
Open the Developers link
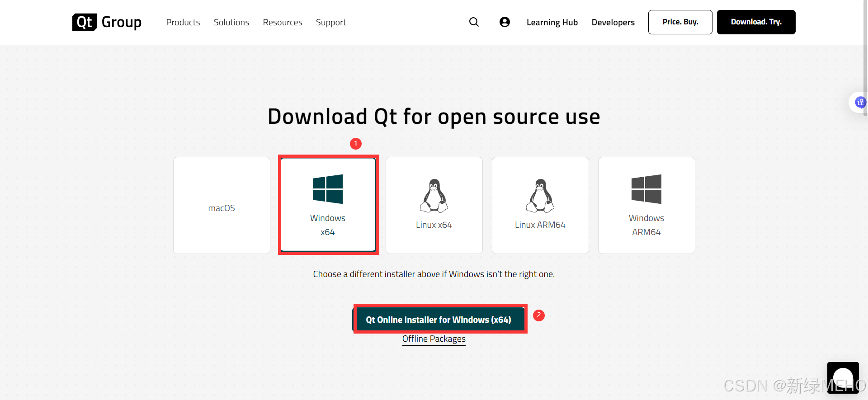pyautogui.click(x=613, y=22)
